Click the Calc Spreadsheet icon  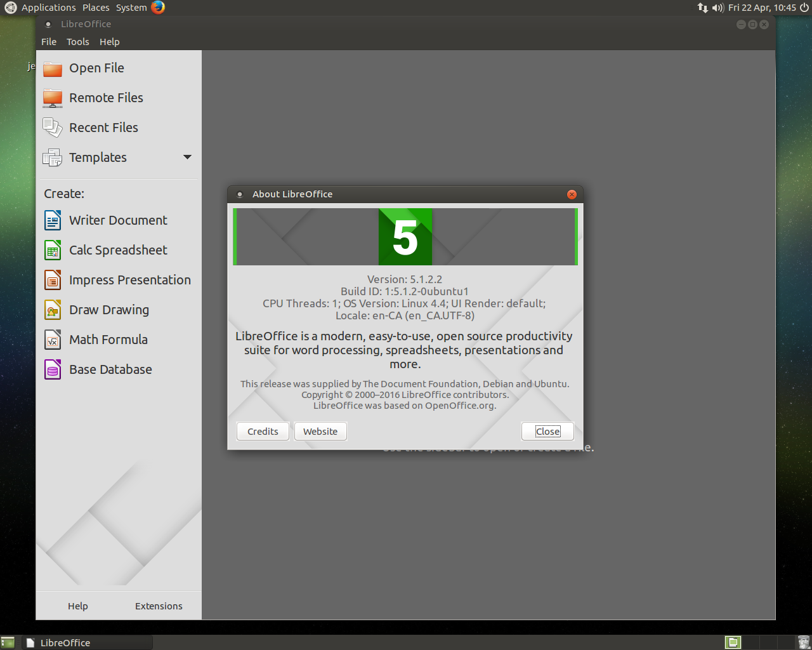pyautogui.click(x=53, y=250)
